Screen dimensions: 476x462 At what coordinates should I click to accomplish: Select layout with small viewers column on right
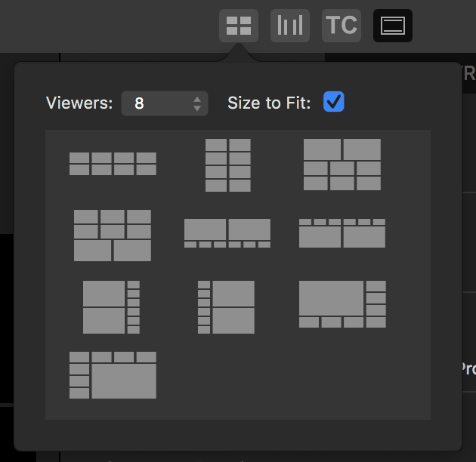(x=111, y=307)
